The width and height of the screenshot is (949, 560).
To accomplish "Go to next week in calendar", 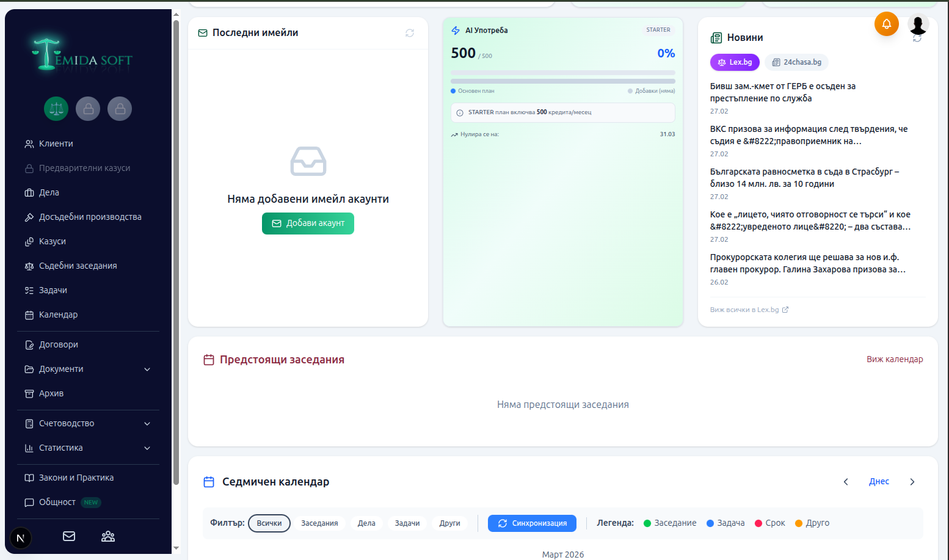I will coord(912,482).
